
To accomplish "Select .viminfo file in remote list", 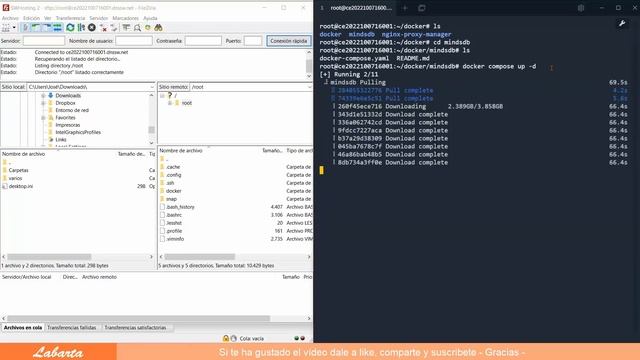I will point(175,239).
